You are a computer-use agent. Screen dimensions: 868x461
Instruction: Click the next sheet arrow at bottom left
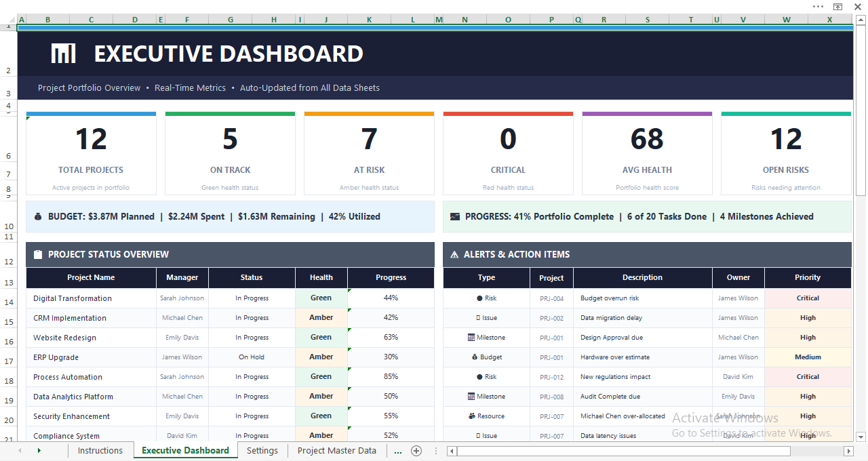(x=39, y=450)
